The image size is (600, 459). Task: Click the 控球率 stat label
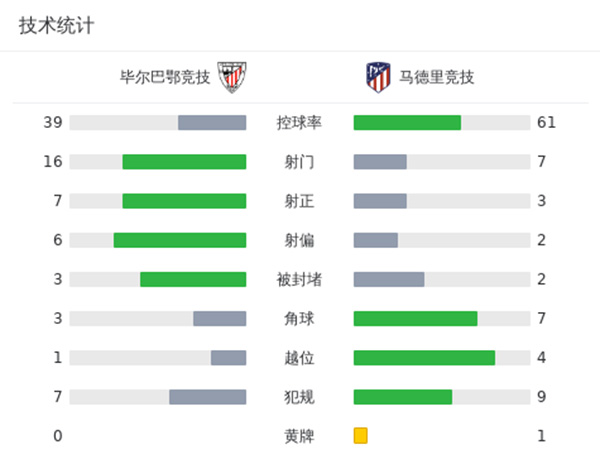pos(299,123)
